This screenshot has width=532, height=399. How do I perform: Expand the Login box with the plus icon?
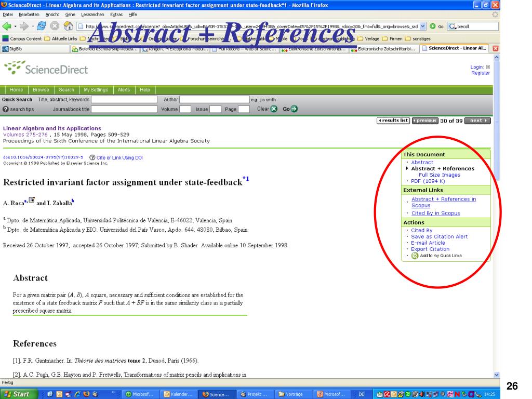(x=488, y=67)
